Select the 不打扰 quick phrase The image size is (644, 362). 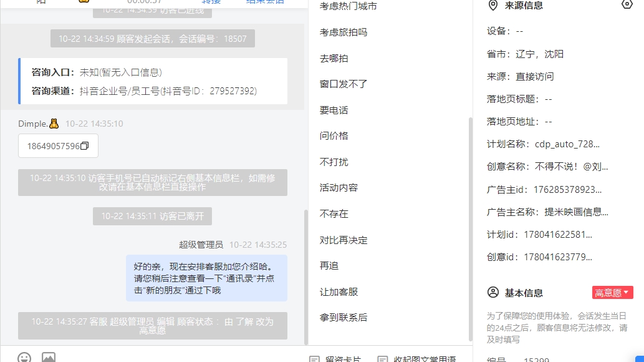pyautogui.click(x=334, y=162)
